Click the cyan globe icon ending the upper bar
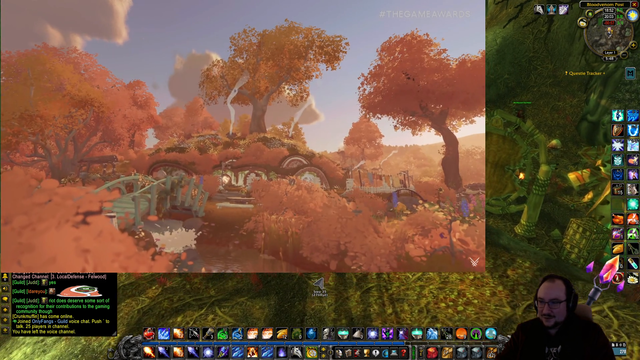The height and width of the screenshot is (360, 640). point(491,333)
